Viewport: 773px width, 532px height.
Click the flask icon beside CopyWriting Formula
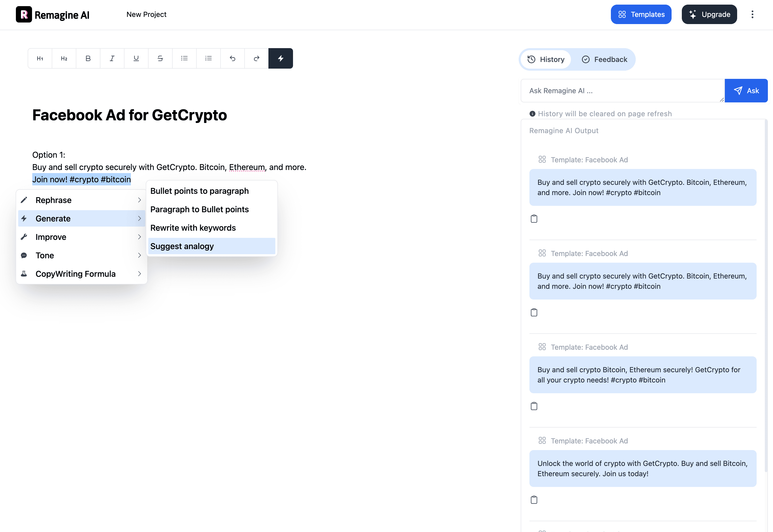[x=24, y=274]
